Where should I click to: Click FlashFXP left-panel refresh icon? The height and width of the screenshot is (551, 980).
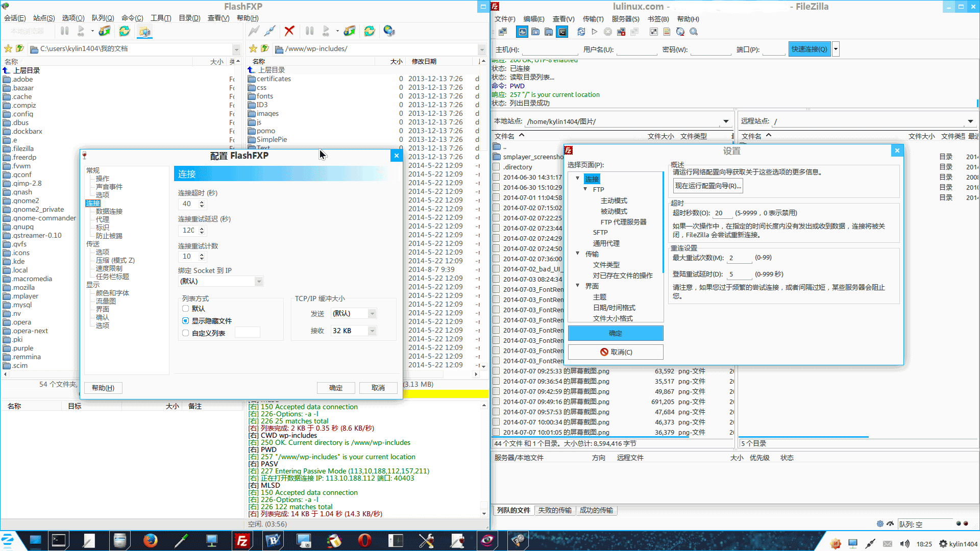125,31
